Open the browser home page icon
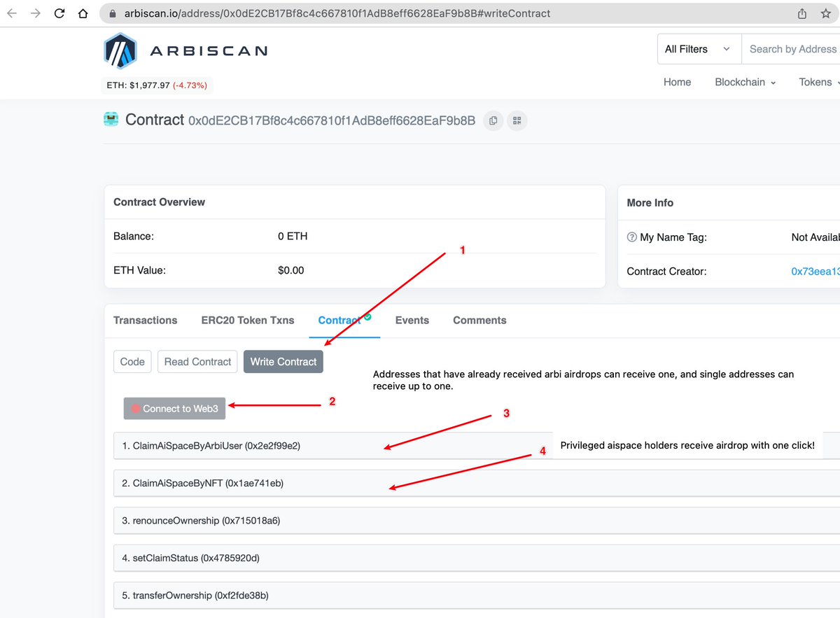Viewport: 840px width, 618px height. coord(83,13)
